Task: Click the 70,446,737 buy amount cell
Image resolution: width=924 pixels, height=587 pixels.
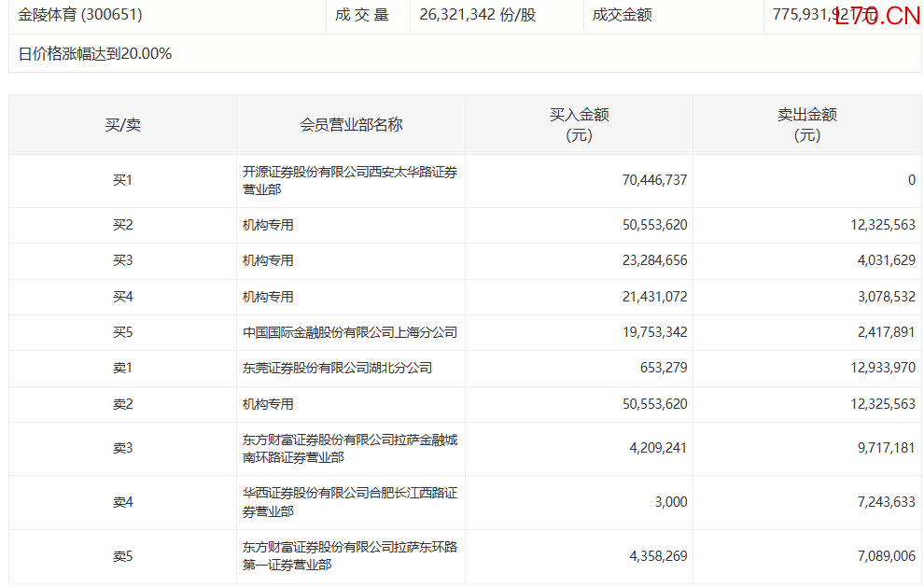Action: (x=654, y=180)
